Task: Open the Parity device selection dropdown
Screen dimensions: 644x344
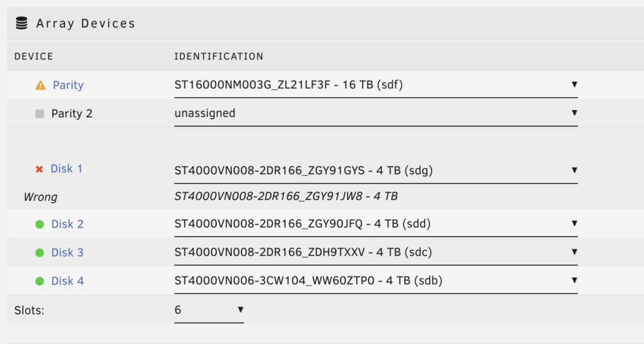Action: pyautogui.click(x=376, y=85)
